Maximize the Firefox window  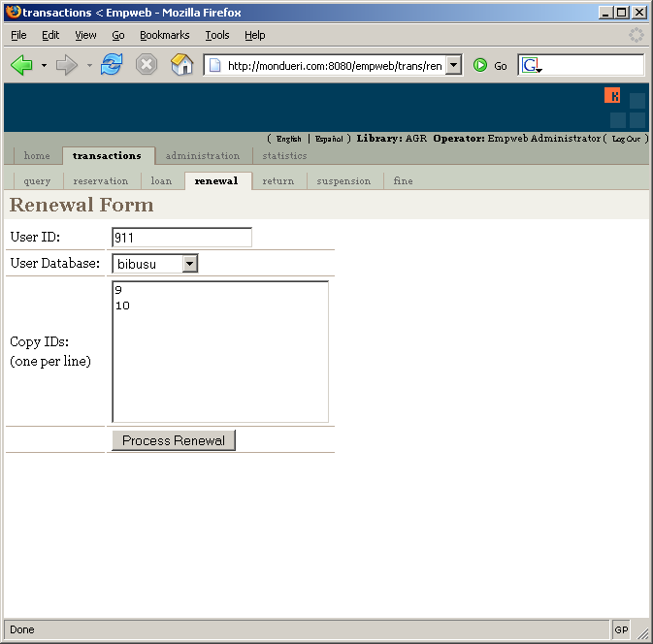click(x=621, y=13)
